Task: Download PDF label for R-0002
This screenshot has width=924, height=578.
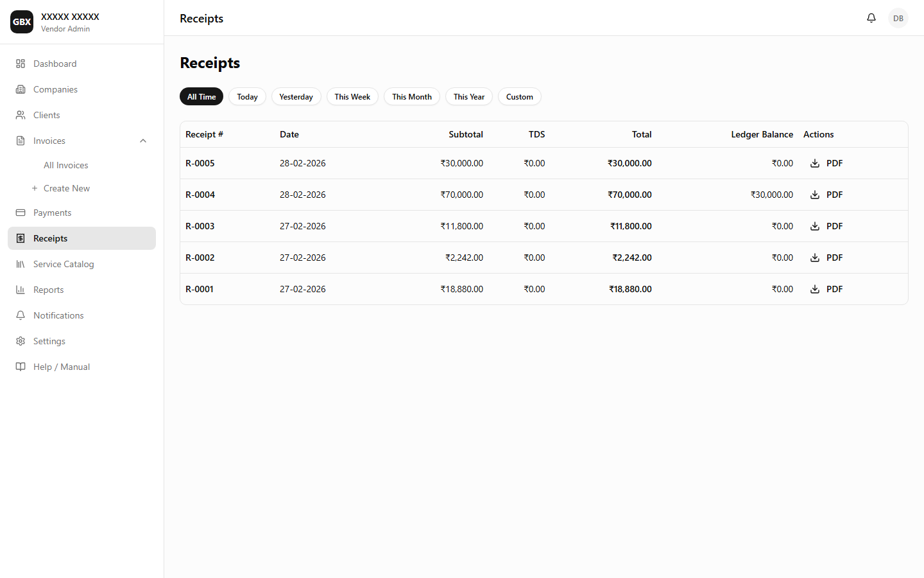Action: (x=834, y=258)
